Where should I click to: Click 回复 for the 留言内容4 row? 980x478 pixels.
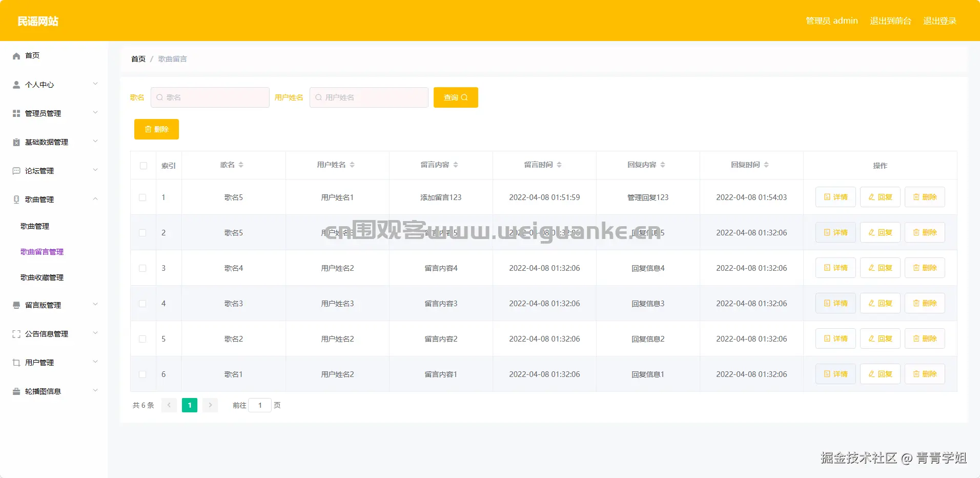880,268
